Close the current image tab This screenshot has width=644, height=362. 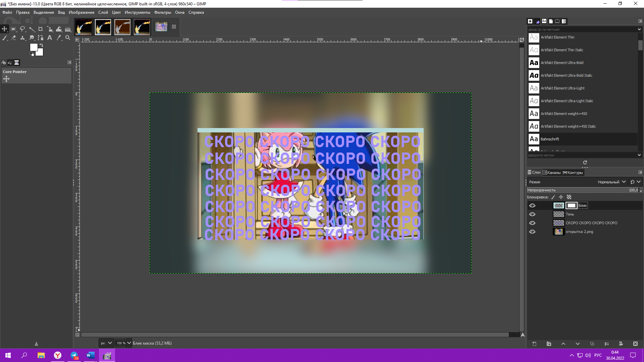click(174, 26)
